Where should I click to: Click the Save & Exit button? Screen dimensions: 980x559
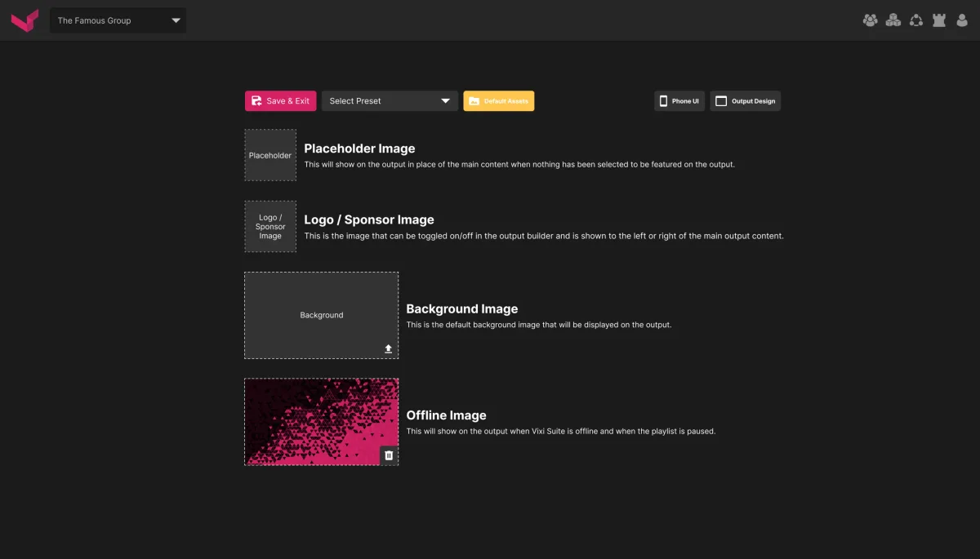[280, 101]
